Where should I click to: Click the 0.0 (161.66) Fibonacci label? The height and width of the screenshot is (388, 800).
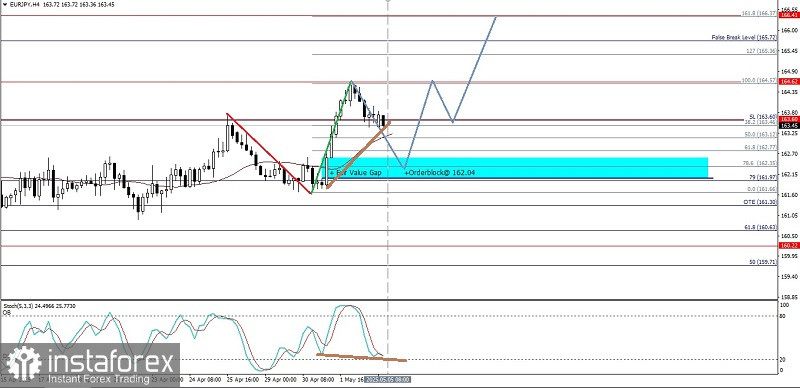click(x=761, y=189)
